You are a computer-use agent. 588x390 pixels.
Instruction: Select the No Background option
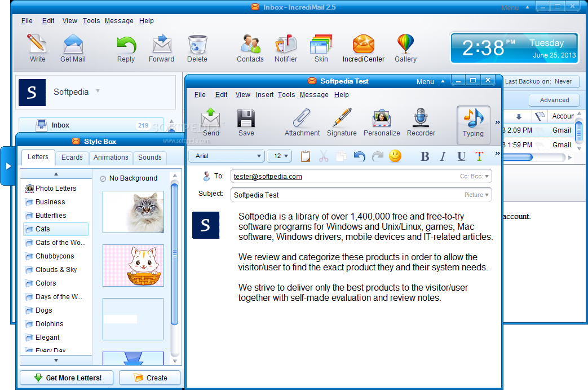(129, 178)
